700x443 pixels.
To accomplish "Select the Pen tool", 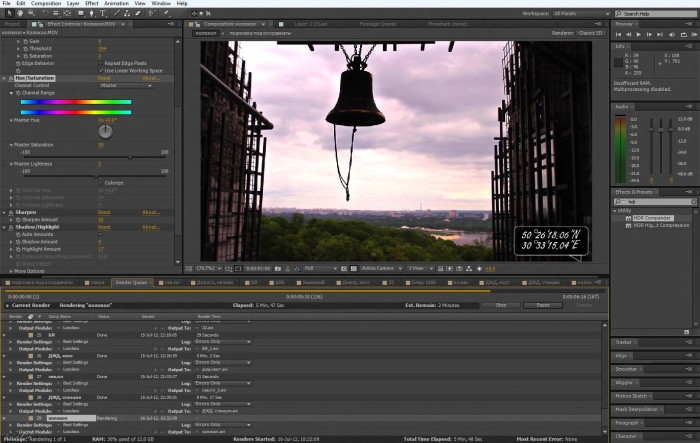I will [92, 13].
